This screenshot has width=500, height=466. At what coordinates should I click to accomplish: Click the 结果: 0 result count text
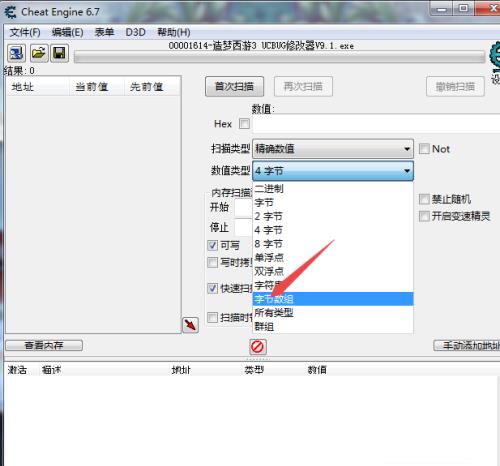tap(19, 71)
